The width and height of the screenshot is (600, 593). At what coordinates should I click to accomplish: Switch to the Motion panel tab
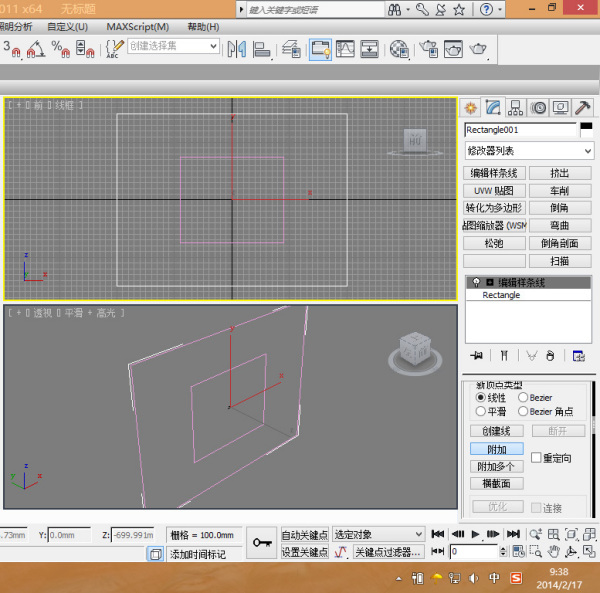538,108
